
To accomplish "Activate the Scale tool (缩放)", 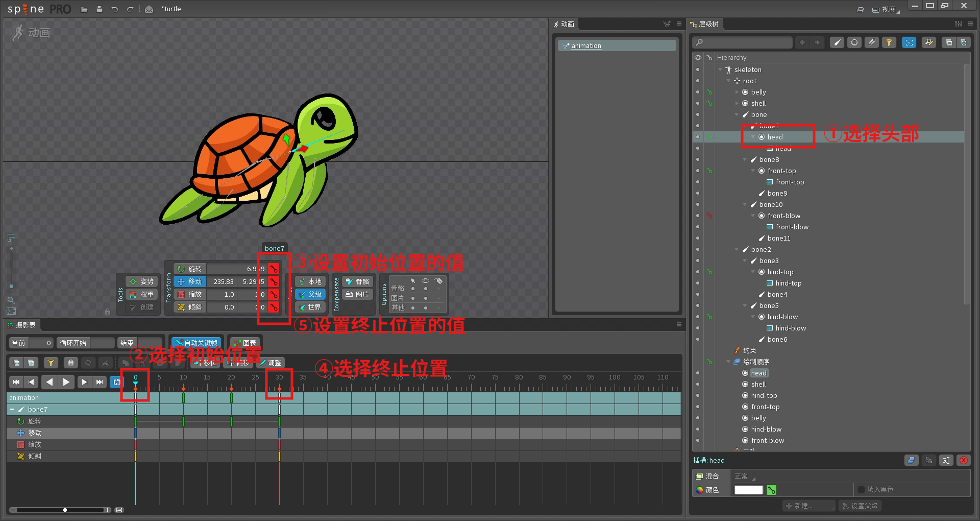I will click(x=190, y=294).
